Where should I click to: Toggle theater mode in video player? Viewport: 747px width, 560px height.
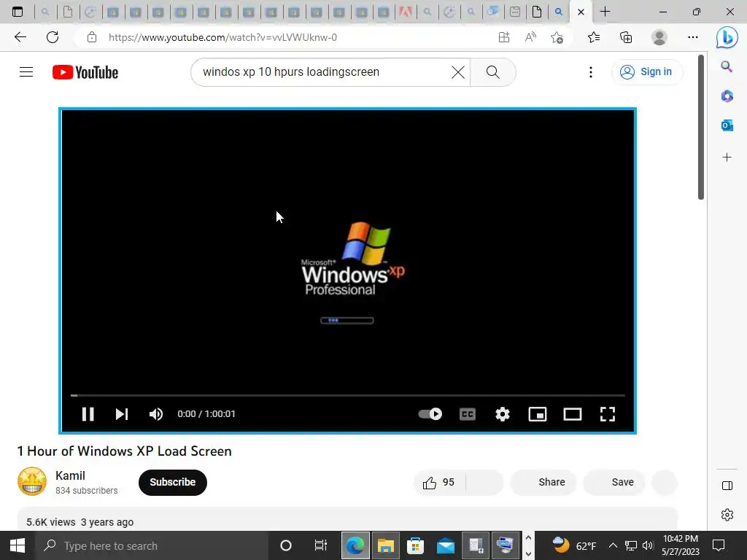[572, 414]
